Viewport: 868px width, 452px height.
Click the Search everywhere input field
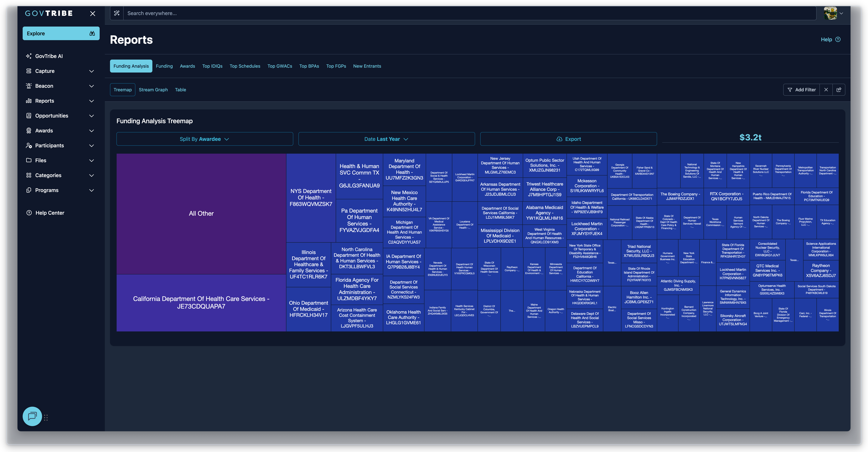pos(470,13)
